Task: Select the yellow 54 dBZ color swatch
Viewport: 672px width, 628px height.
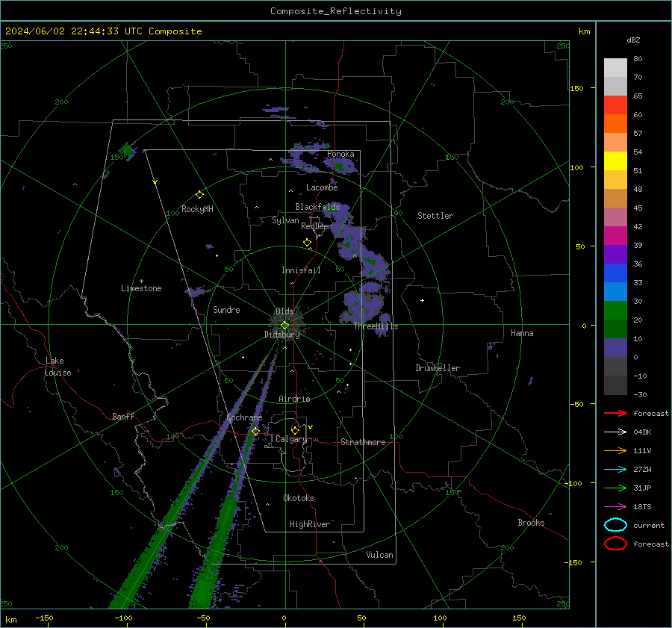Action: (615, 161)
